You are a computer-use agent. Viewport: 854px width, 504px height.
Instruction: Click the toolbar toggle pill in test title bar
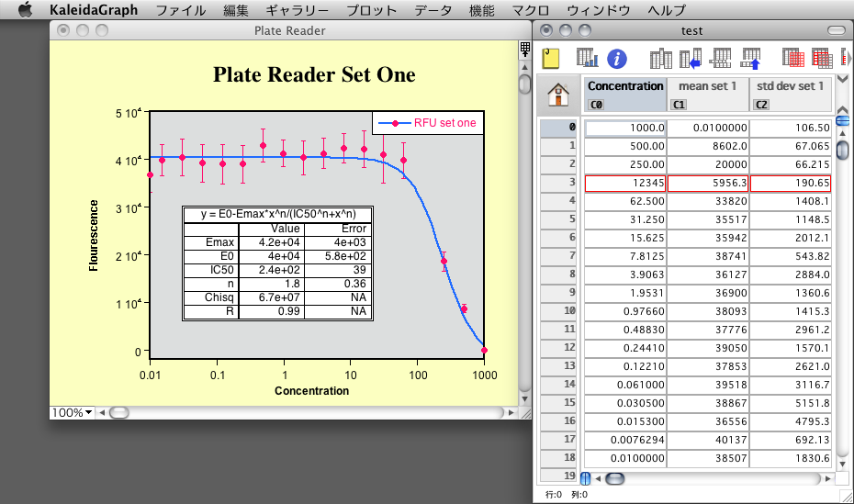(836, 30)
